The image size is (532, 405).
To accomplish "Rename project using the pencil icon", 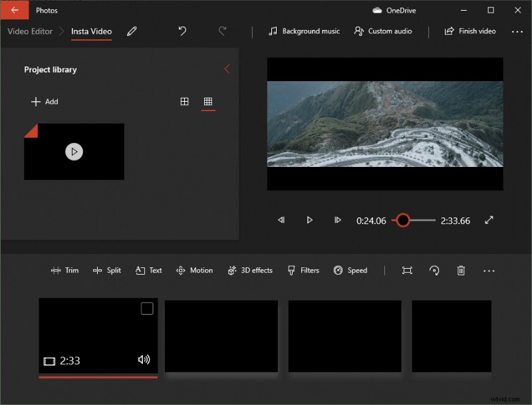I will click(x=131, y=31).
